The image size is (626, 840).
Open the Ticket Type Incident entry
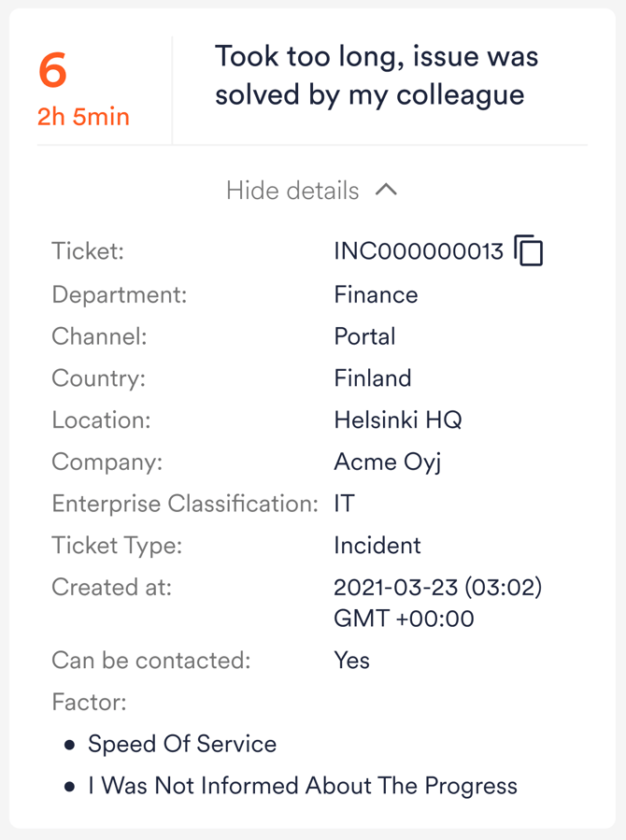tap(377, 546)
